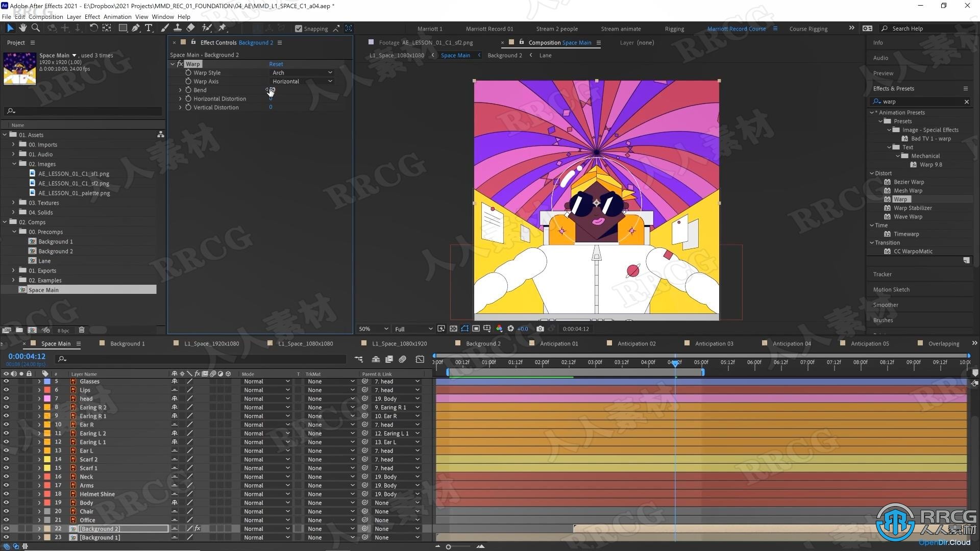Expand the 00. Imports folder
This screenshot has width=980, height=551.
pyautogui.click(x=13, y=144)
